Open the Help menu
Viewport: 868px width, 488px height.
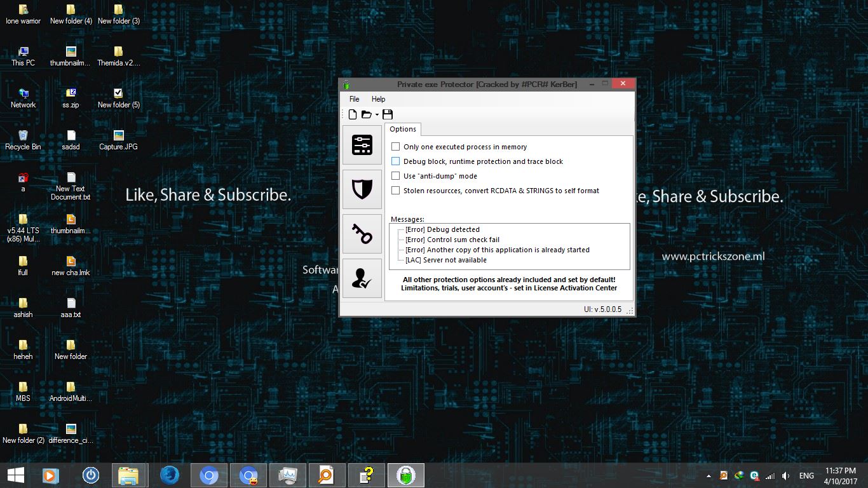point(378,99)
